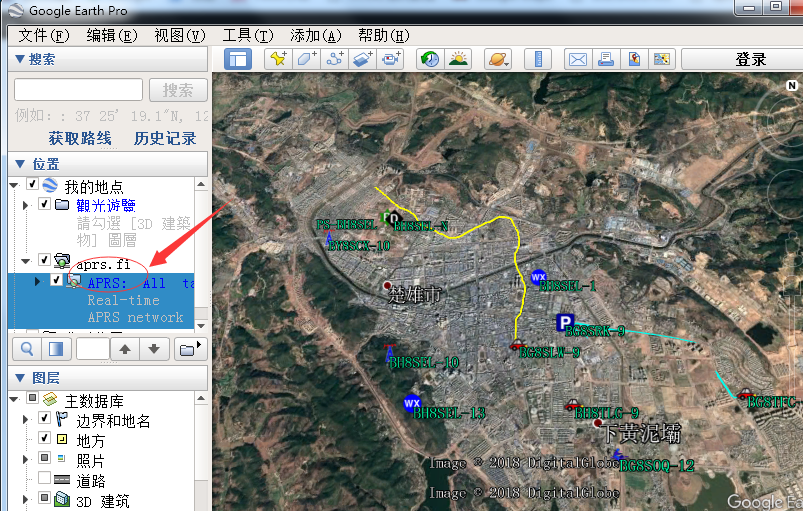Uncheck the 边界和地名 layer checkbox
803x511 pixels.
click(44, 420)
